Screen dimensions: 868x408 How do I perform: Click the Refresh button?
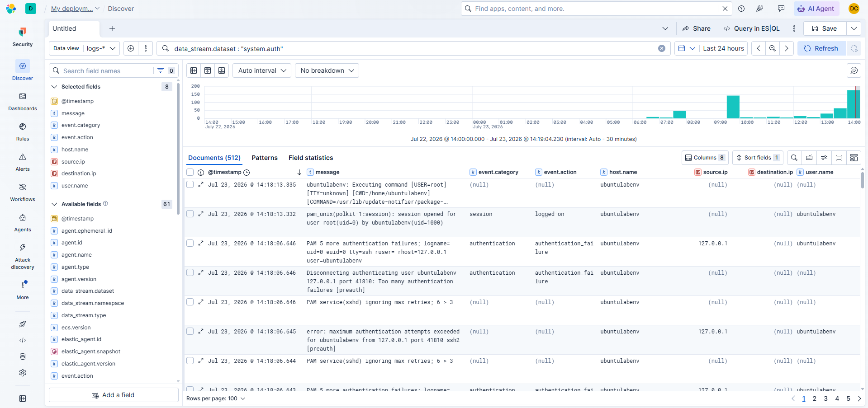821,48
